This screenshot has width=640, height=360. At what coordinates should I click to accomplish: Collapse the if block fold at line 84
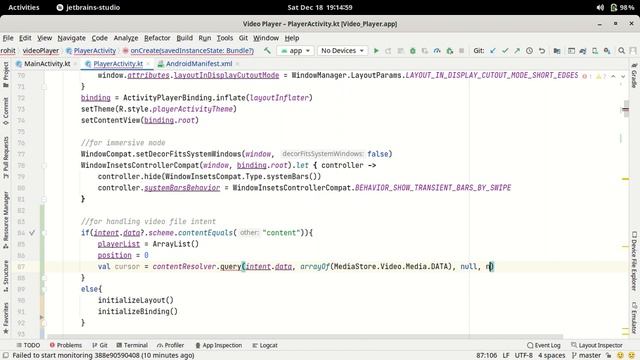pyautogui.click(x=44, y=233)
